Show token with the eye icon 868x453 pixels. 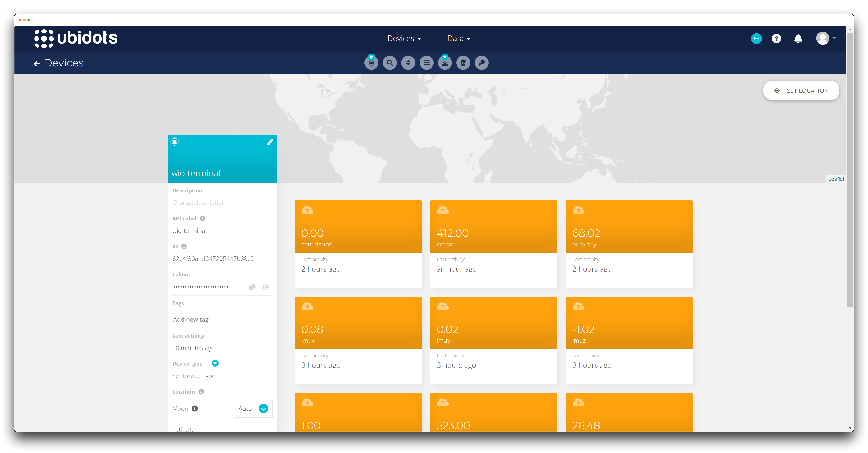[266, 287]
